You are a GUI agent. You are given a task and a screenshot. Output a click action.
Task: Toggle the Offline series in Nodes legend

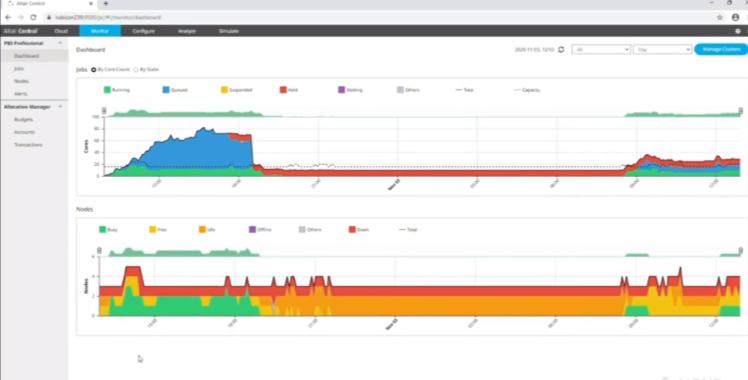(260, 229)
